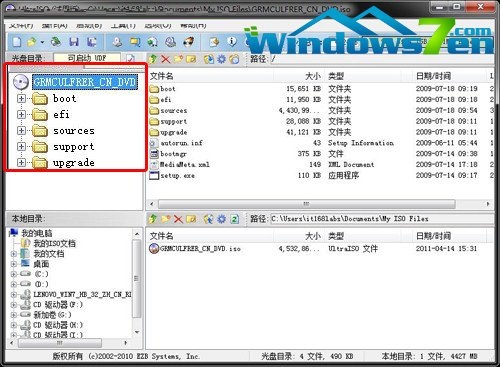
Task: Expand the efi folder in disc tree
Action: tap(21, 114)
